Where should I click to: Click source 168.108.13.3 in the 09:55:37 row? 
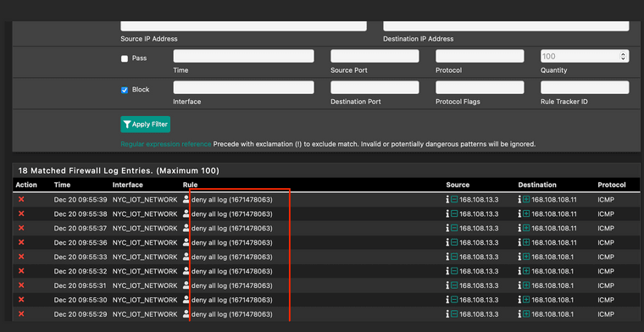pyautogui.click(x=479, y=229)
